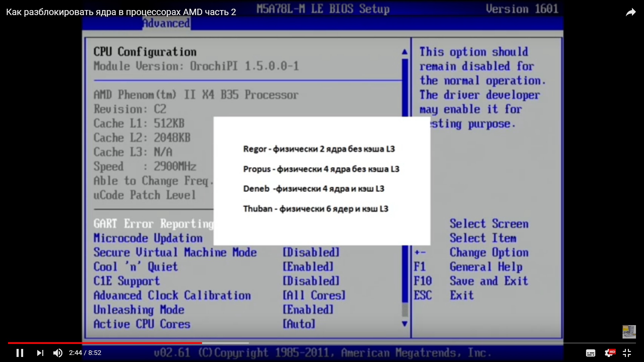The height and width of the screenshot is (362, 644).
Task: Mute the video with speaker icon
Action: (58, 353)
